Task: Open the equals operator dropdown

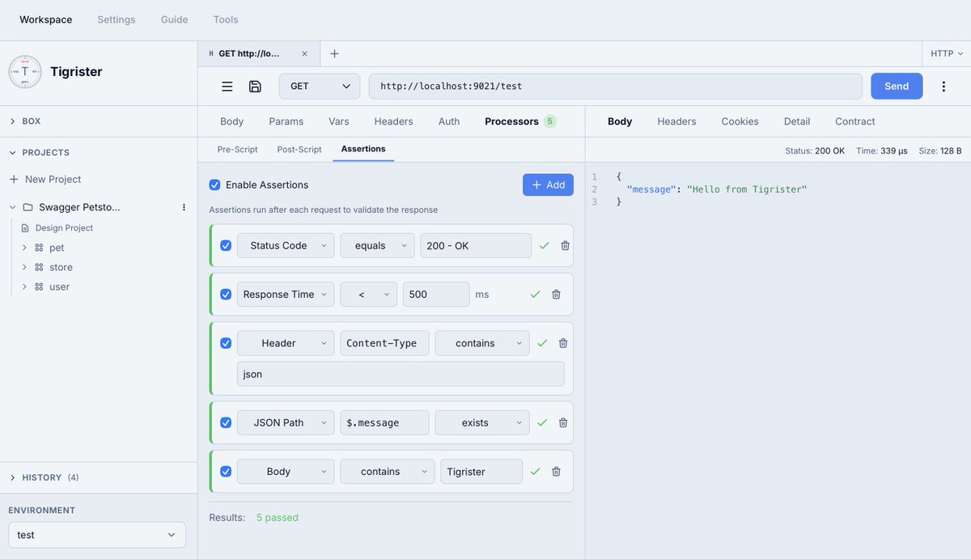Action: (x=377, y=245)
